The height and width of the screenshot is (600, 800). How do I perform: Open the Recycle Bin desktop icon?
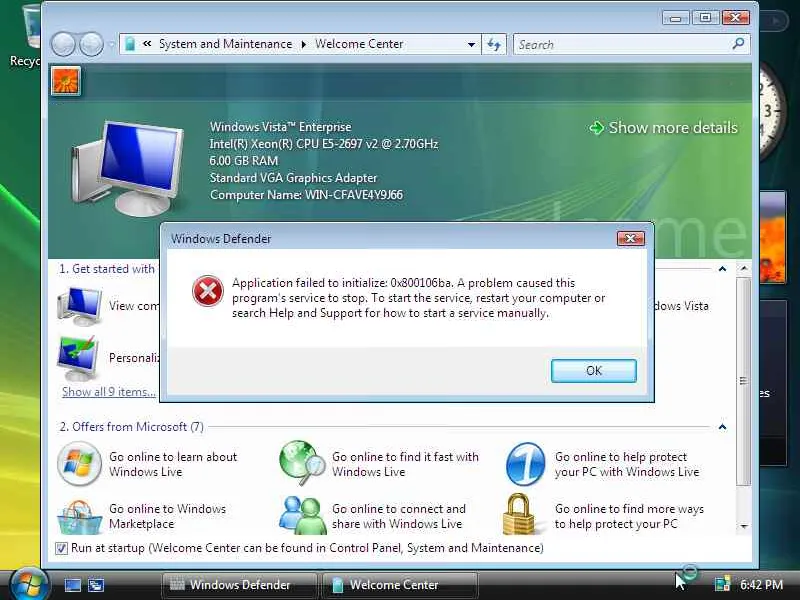tap(26, 36)
